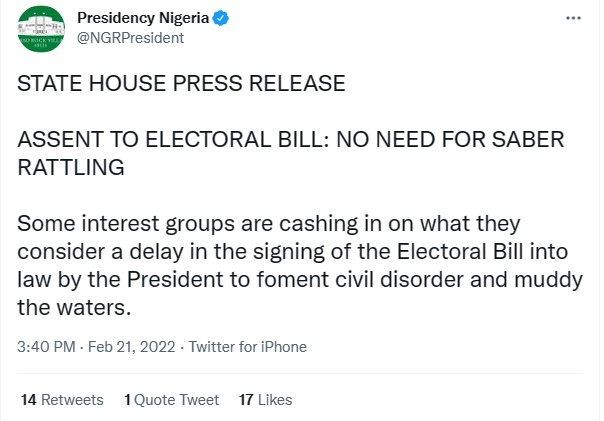
Task: Open the Twitter for iPhone source link
Action: coord(248,347)
